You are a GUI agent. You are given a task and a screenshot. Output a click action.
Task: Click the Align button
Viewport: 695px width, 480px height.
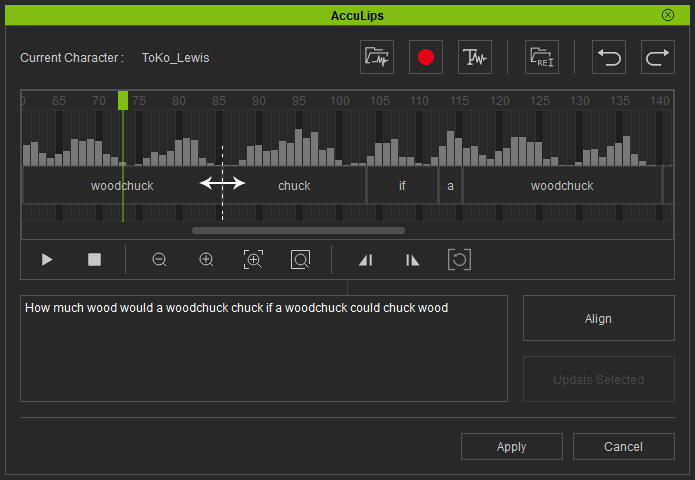coord(597,319)
